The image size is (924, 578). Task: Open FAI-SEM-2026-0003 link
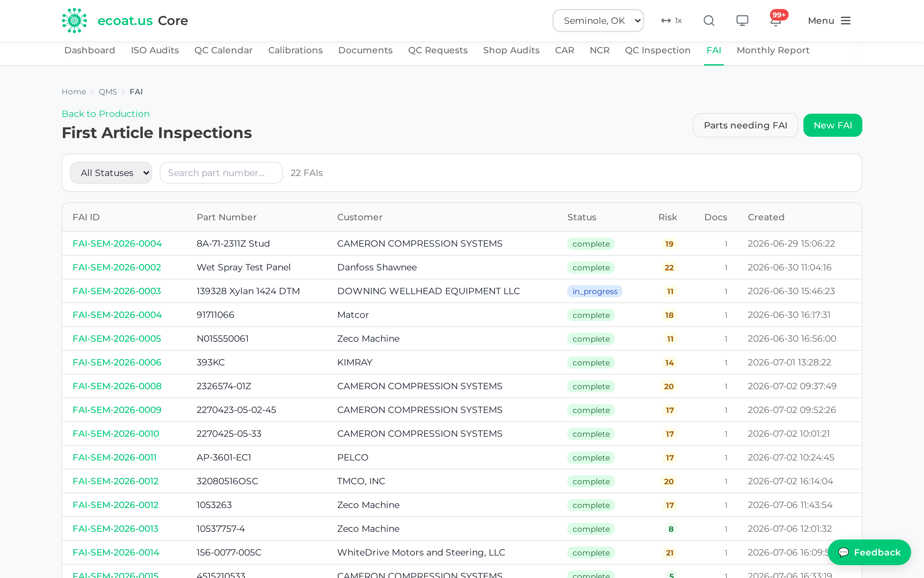point(117,291)
